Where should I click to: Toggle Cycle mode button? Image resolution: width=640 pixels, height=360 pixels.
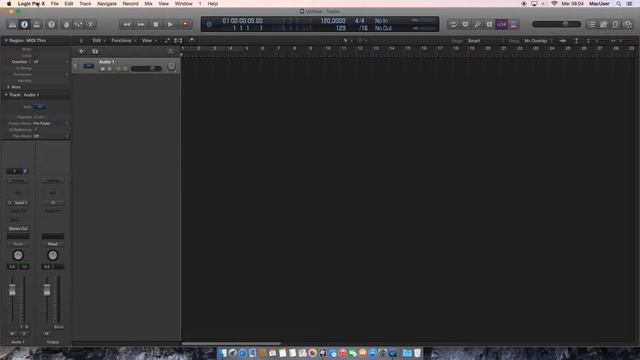453,24
